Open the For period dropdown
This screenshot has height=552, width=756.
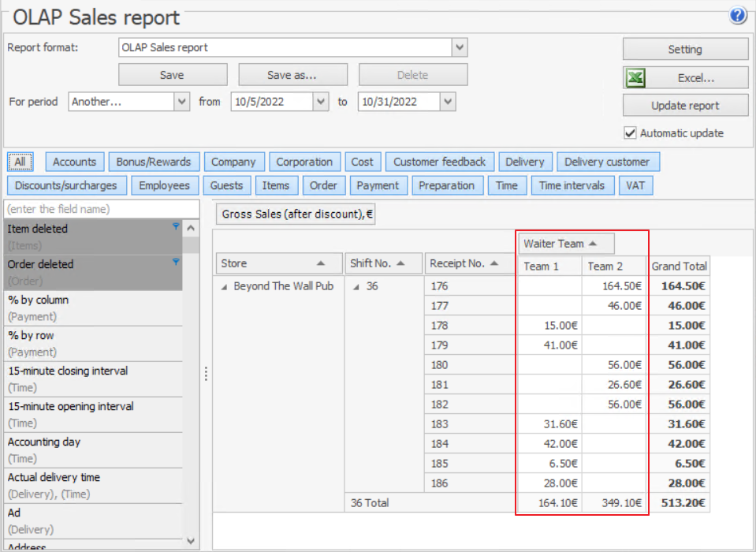182,102
